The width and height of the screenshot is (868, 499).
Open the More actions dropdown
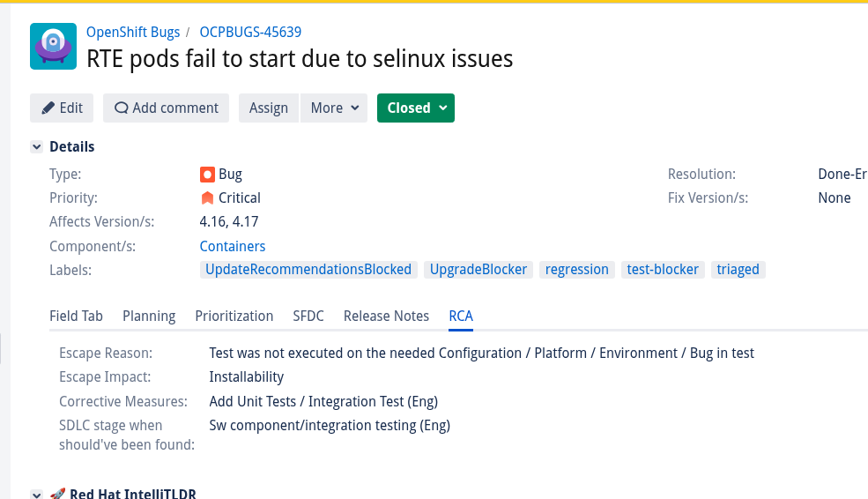click(x=335, y=108)
